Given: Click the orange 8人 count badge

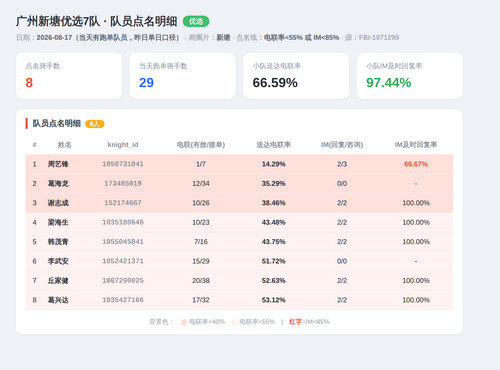Looking at the screenshot, I should [x=95, y=124].
